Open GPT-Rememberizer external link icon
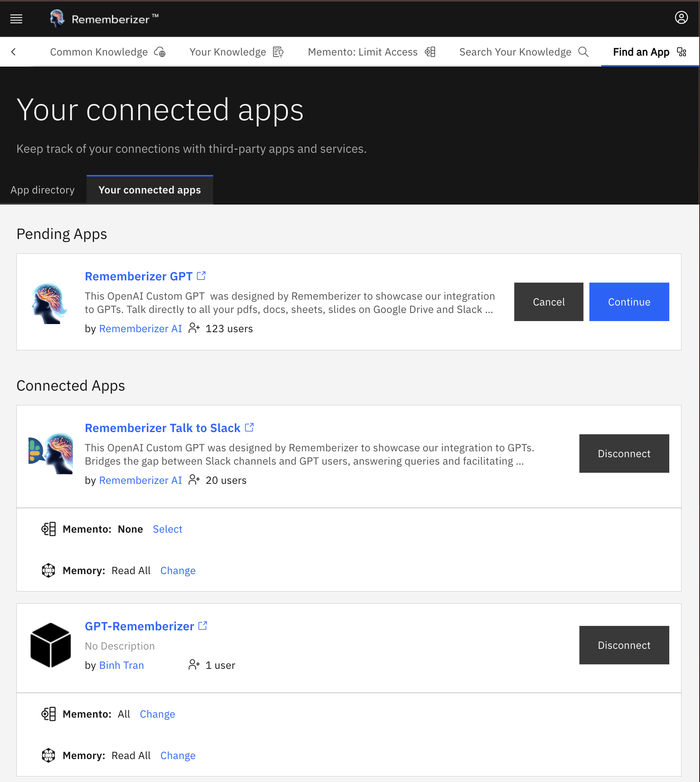This screenshot has height=782, width=700. click(203, 626)
